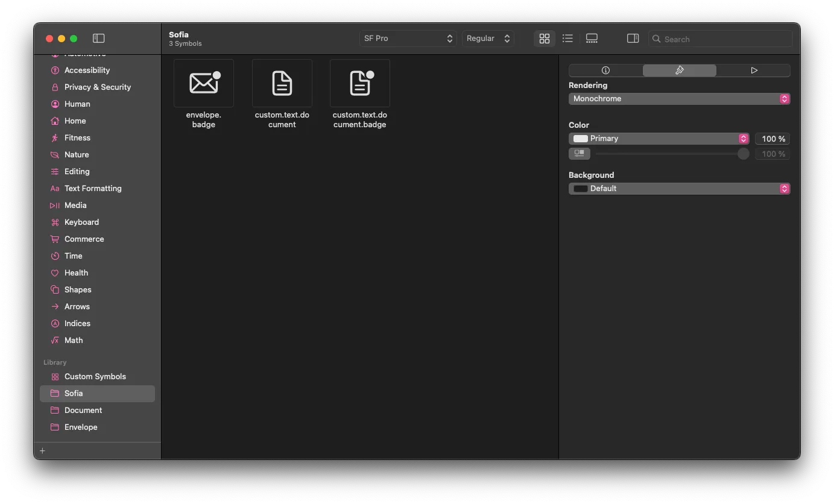Click the color opacity slider knob
Image resolution: width=834 pixels, height=504 pixels.
tap(743, 154)
